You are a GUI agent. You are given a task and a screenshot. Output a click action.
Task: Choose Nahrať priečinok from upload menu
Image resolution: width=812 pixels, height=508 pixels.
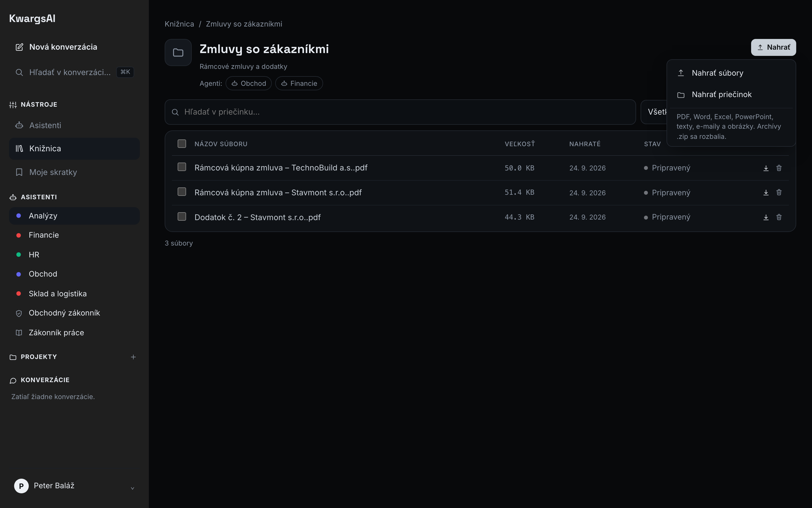(731, 95)
